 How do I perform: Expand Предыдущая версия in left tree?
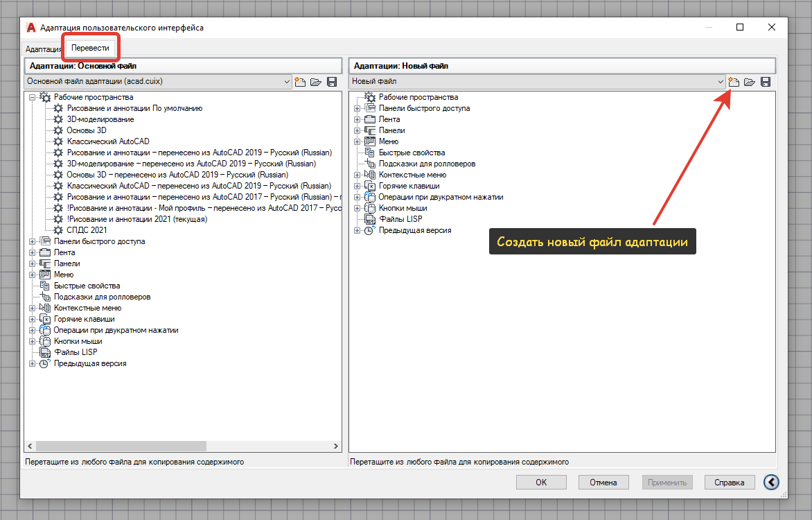[x=32, y=363]
